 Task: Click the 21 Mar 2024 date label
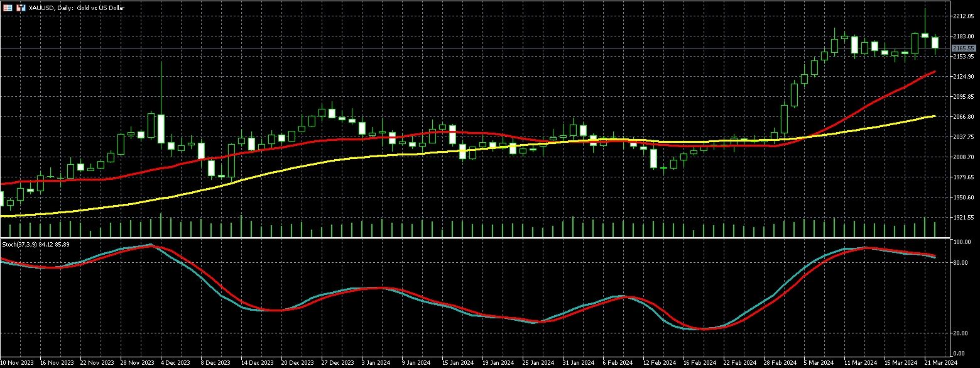(x=940, y=363)
